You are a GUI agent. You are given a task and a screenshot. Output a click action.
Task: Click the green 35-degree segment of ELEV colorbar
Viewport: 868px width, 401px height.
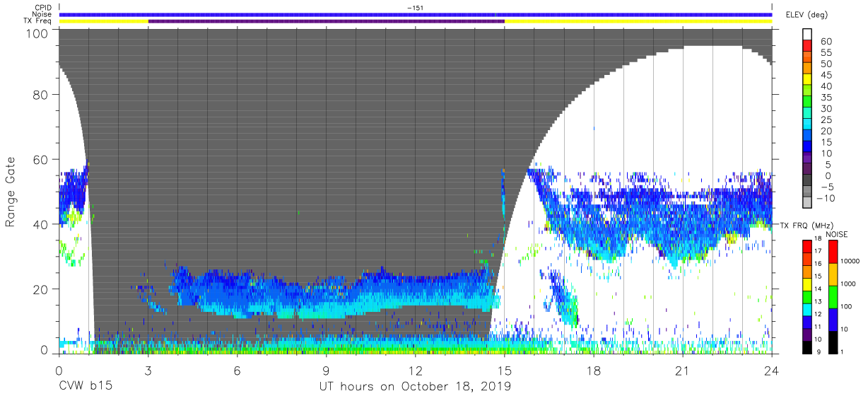(x=807, y=101)
